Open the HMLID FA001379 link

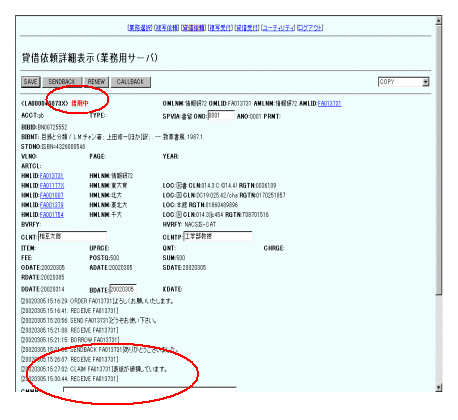[52, 205]
